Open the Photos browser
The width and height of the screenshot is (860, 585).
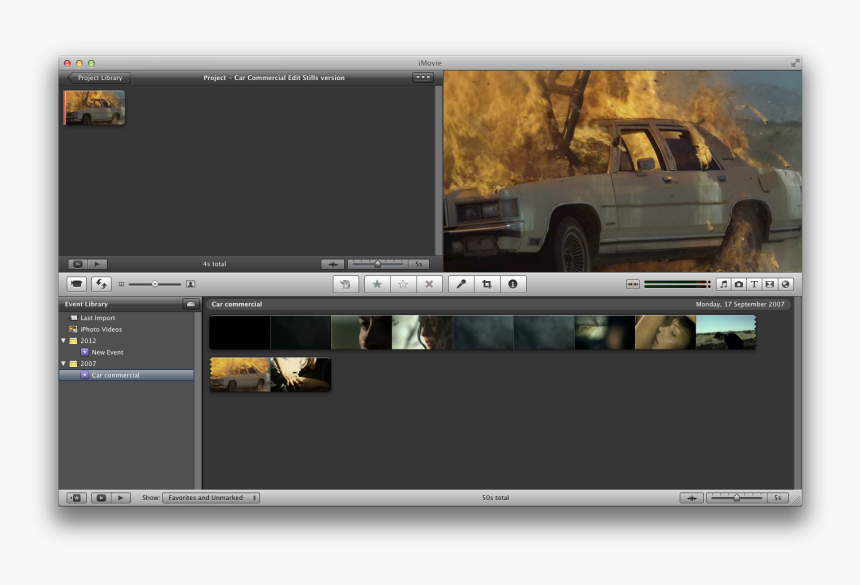(x=739, y=284)
